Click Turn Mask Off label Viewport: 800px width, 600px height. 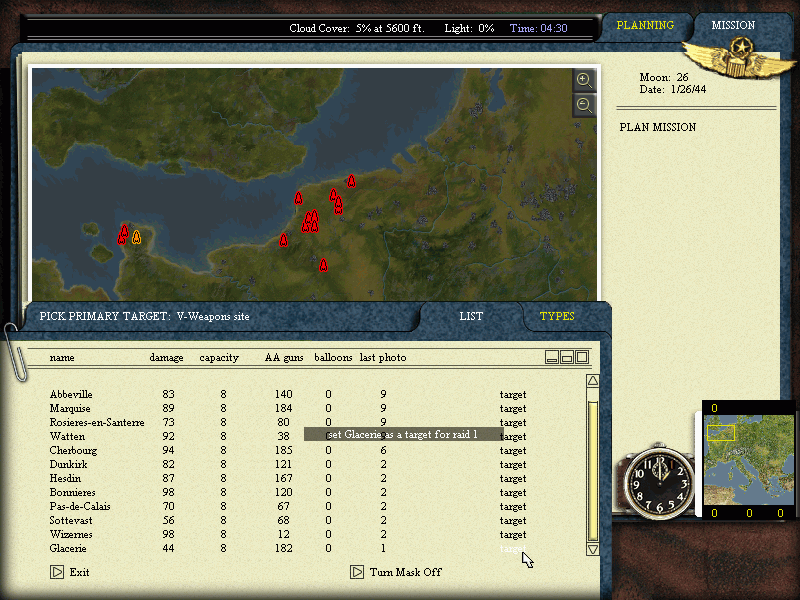406,572
